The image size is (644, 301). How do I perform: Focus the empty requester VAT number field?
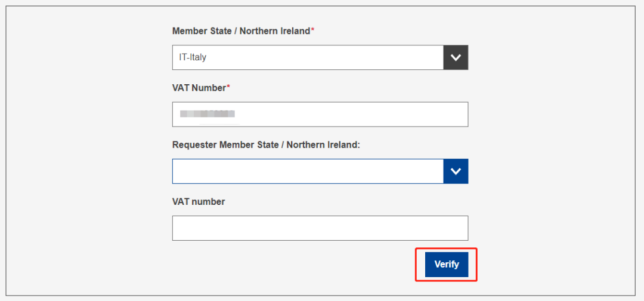point(320,228)
